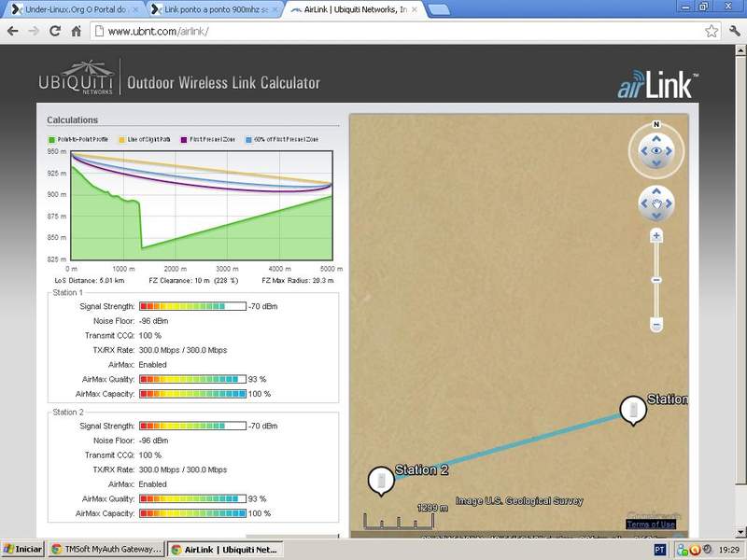Pan map up with move control
The height and width of the screenshot is (560, 747).
pos(656,191)
